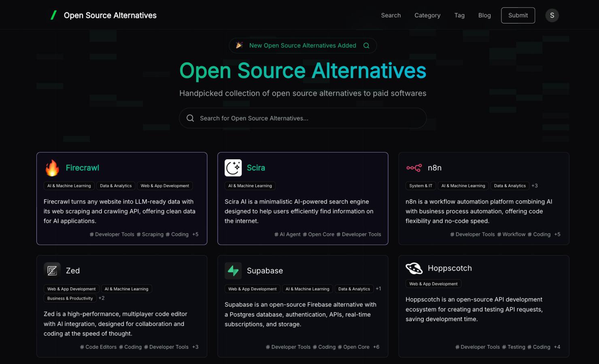This screenshot has width=599, height=364.
Task: Click magnifier icon in search field
Action: coord(190,118)
